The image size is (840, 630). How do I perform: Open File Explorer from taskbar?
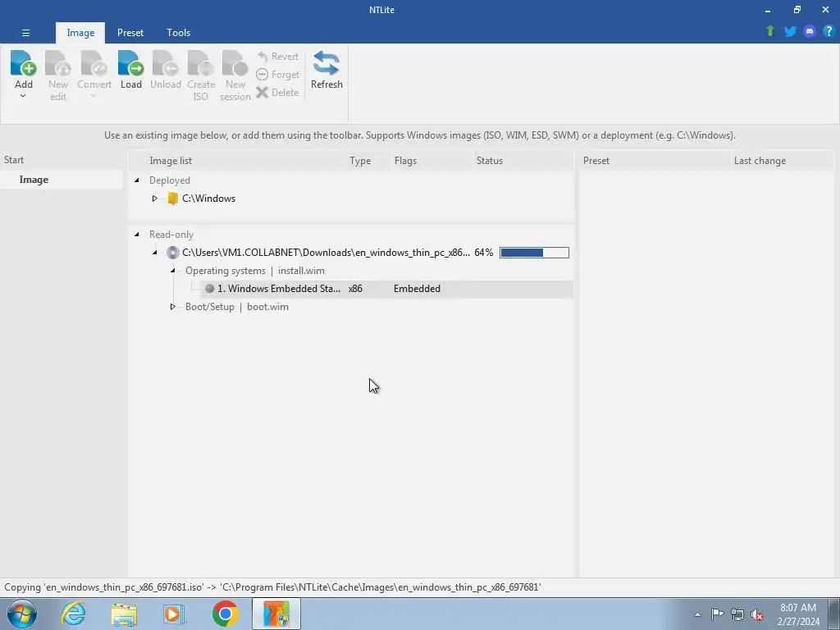[124, 614]
